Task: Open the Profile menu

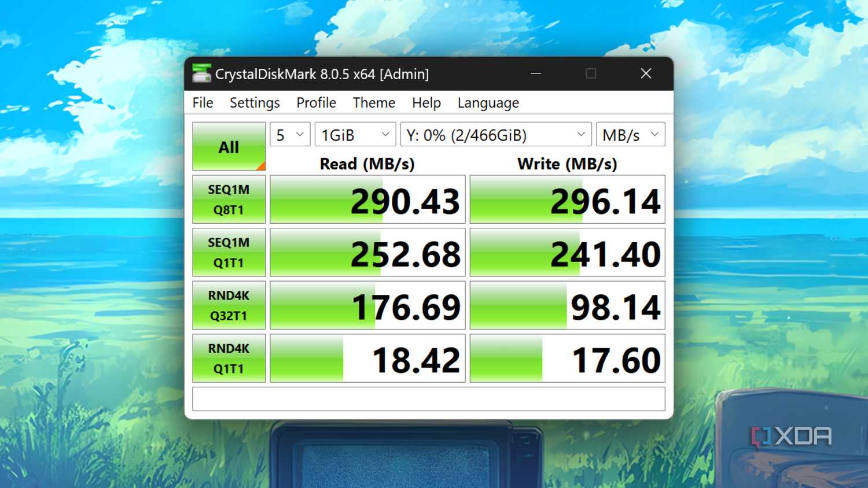Action: click(316, 103)
